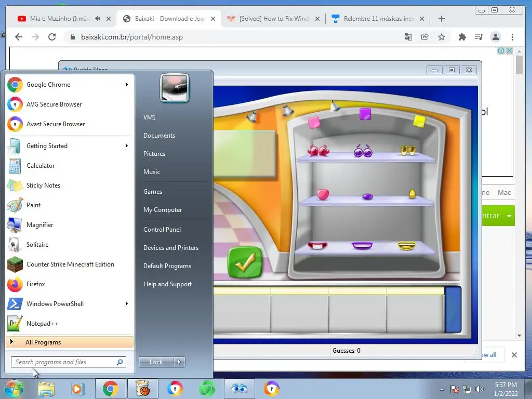Open Help and Support

(x=168, y=284)
